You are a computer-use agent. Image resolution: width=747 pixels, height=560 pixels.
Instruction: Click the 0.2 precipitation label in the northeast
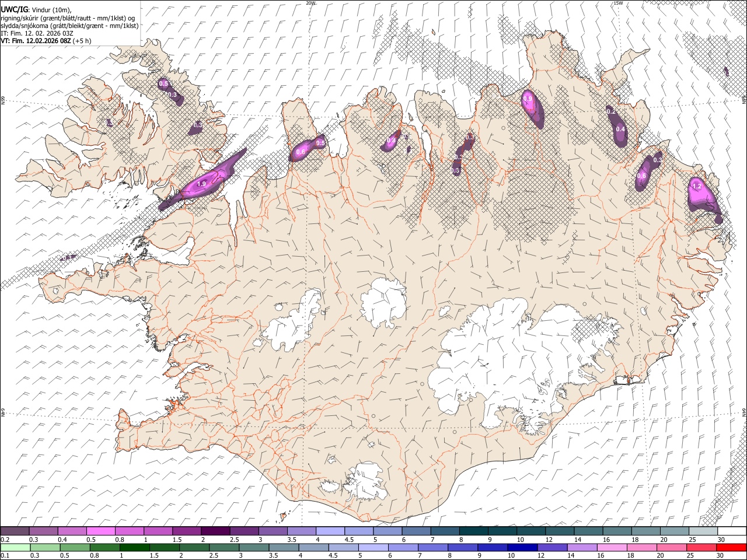point(610,111)
